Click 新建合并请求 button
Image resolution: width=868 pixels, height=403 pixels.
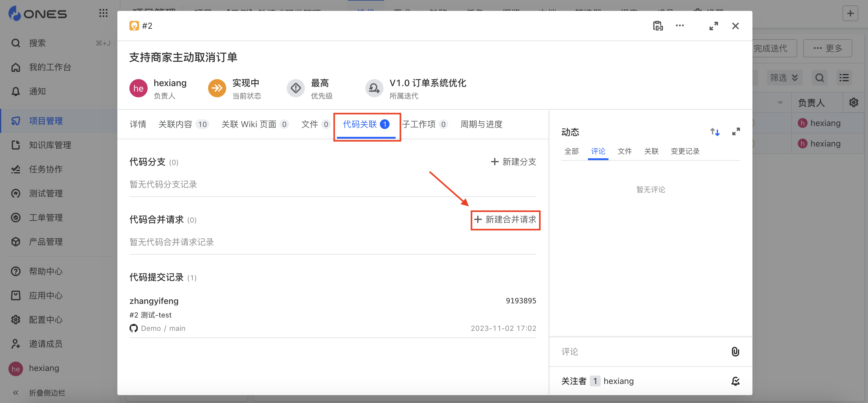coord(505,220)
